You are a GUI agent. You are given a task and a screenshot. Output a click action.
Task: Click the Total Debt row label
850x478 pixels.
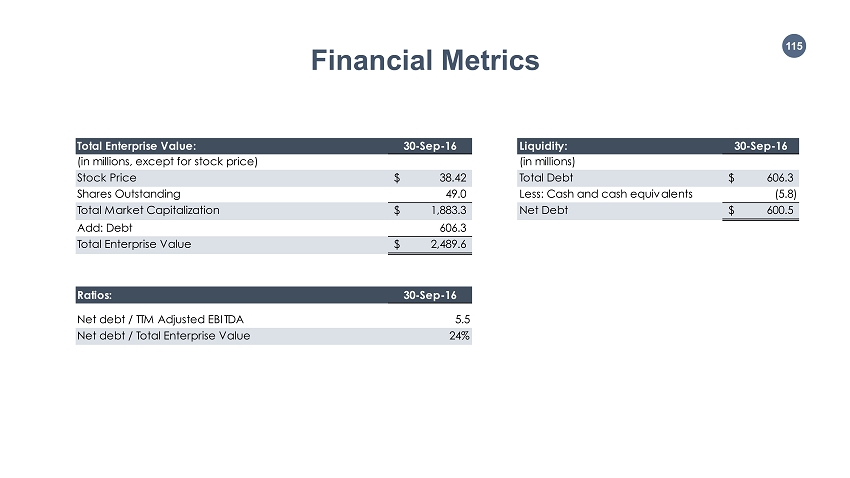pyautogui.click(x=545, y=178)
